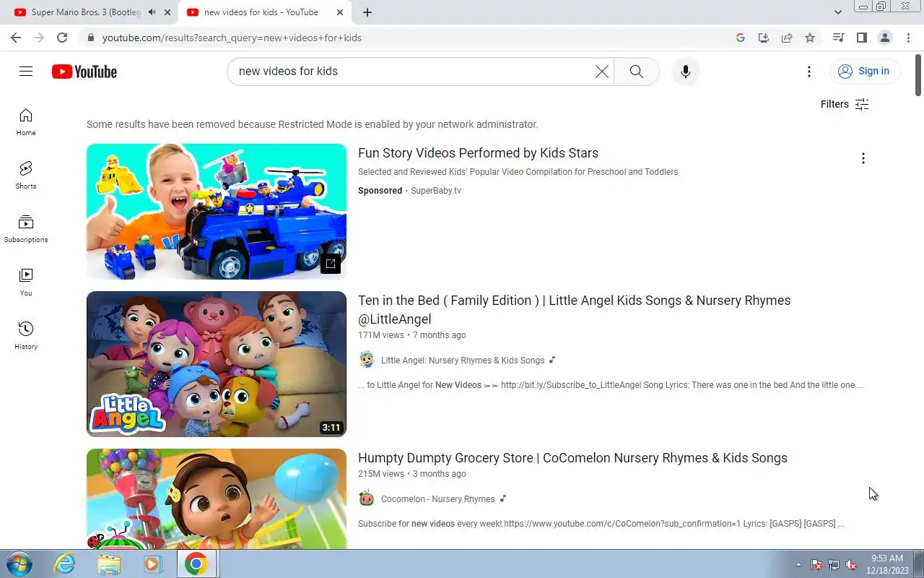Play the Humpty Dumpty Grocery Store thumbnail
The width and height of the screenshot is (924, 578).
pyautogui.click(x=217, y=499)
